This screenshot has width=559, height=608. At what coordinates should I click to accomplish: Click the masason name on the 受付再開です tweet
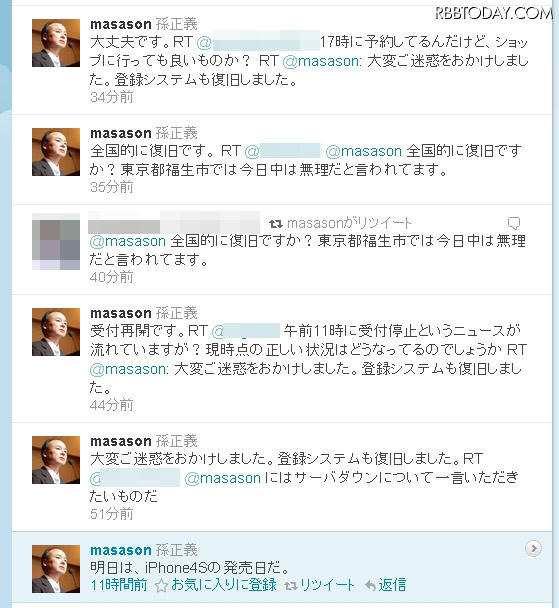(121, 313)
